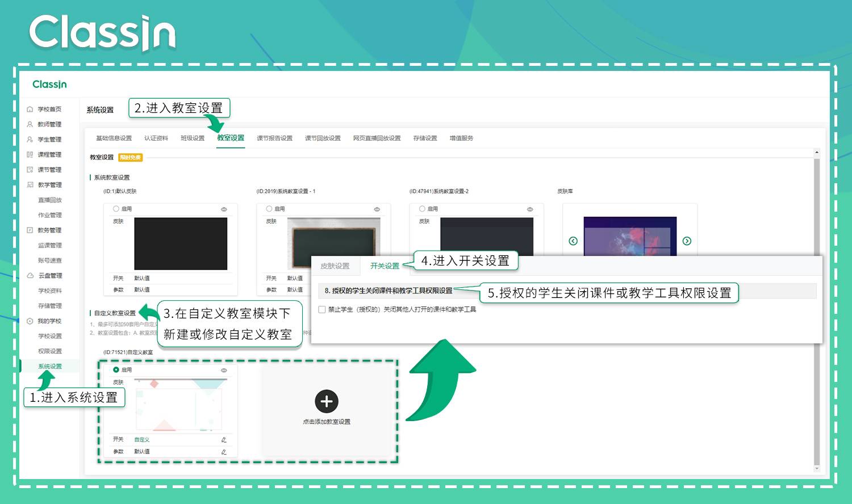Open 直播回放 submenu item
The width and height of the screenshot is (852, 504).
tap(50, 200)
